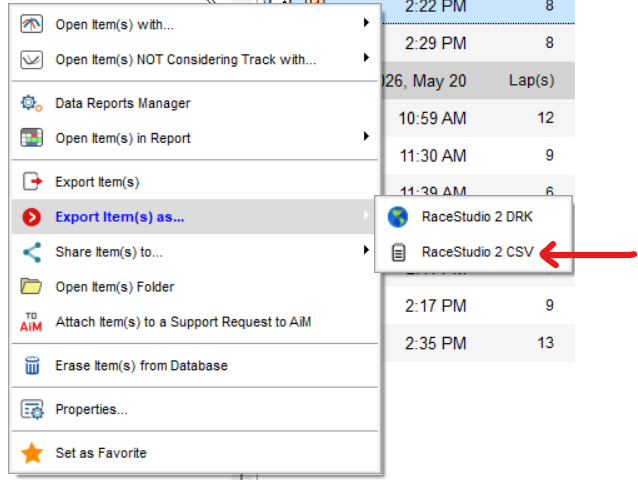Click the orange star Favorite icon
Image resolution: width=638 pixels, height=480 pixels.
(32, 453)
